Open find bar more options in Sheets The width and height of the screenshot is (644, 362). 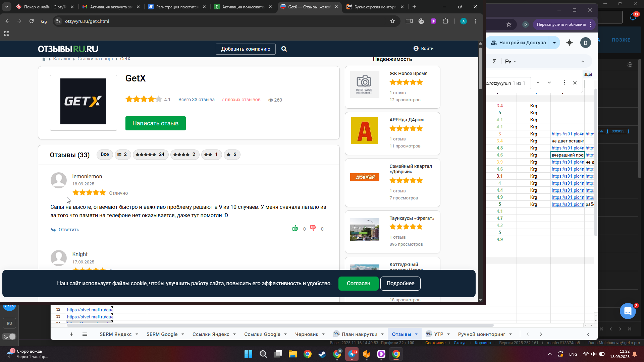tap(565, 82)
